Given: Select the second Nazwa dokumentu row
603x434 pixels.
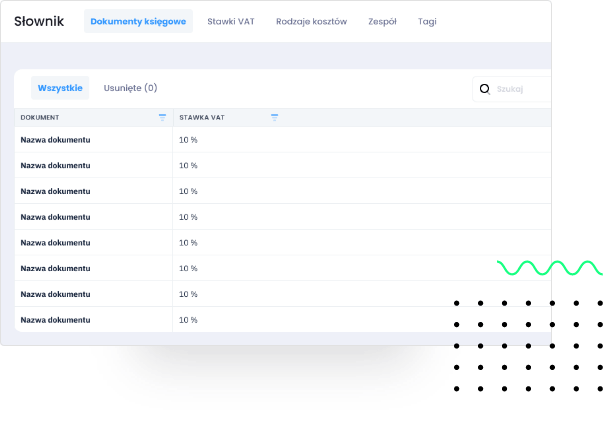Looking at the screenshot, I should tap(56, 166).
